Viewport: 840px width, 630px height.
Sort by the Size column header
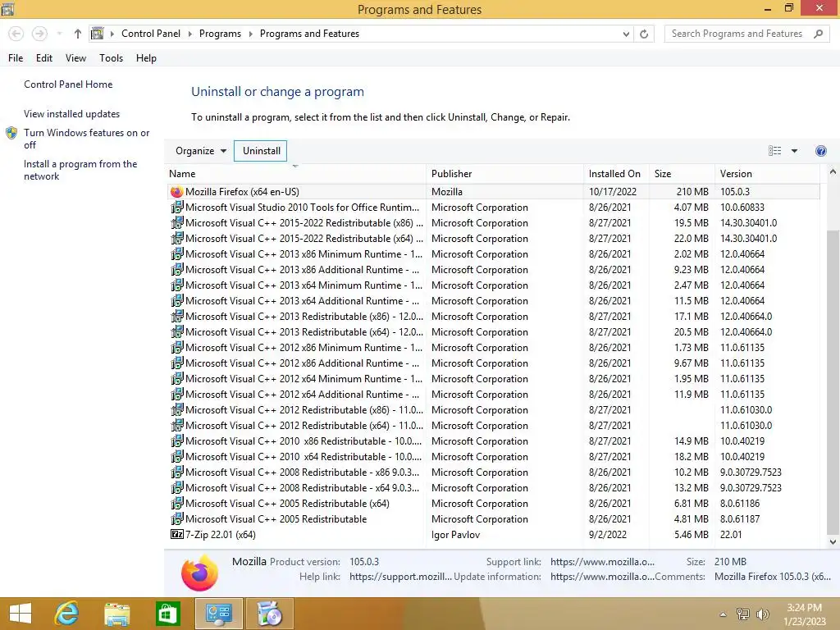click(x=682, y=174)
